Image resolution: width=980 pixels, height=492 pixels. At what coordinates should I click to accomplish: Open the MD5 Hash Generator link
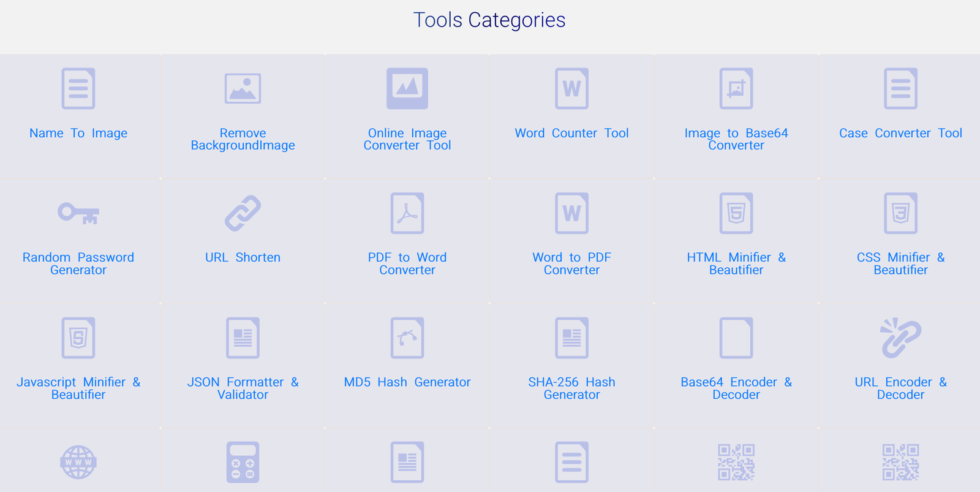coord(407,382)
